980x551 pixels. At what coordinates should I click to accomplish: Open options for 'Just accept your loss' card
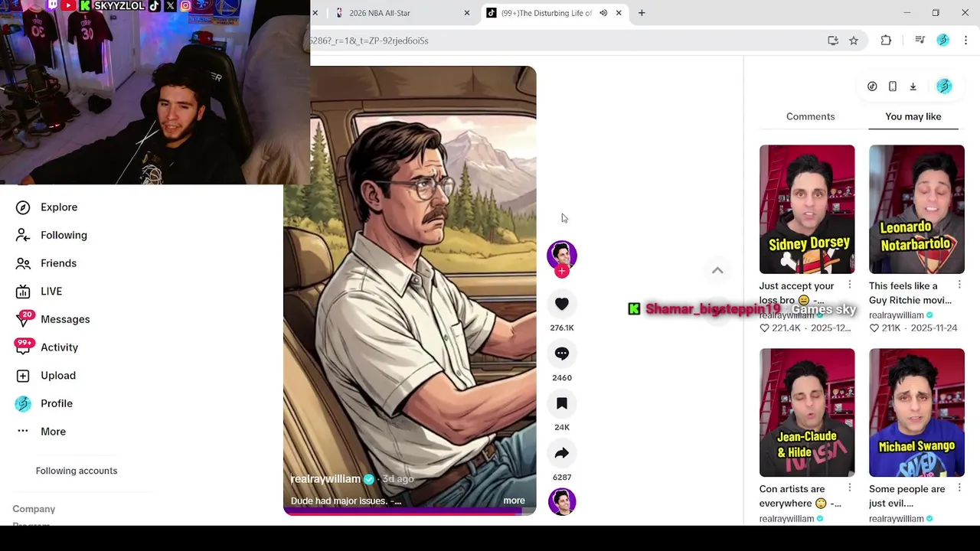click(x=850, y=285)
